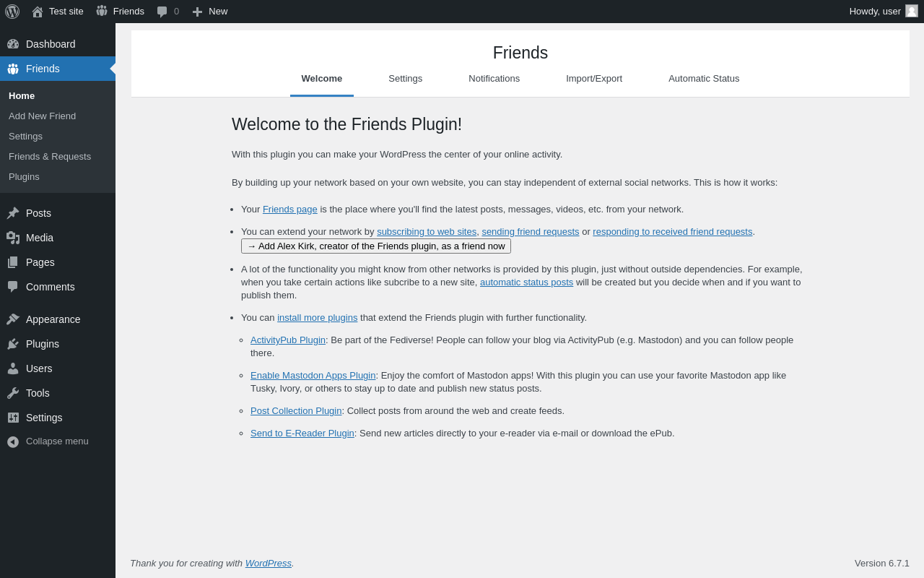Screen dimensions: 924x578
Task: Open the Tools menu label
Action: click(38, 393)
